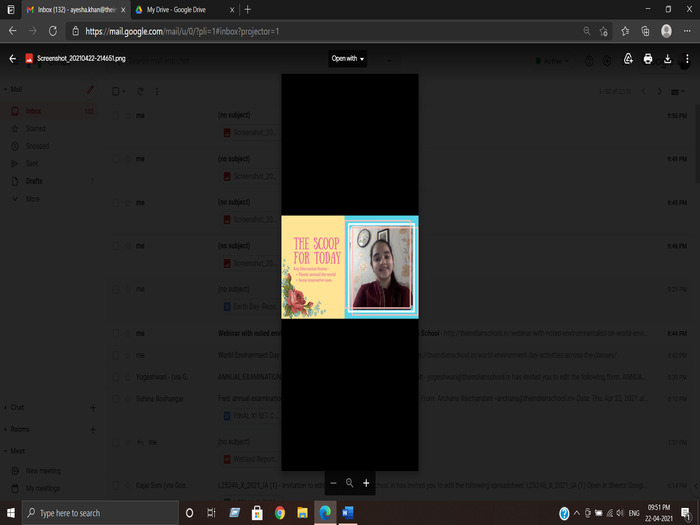
Task: Print the previewed screenshot image
Action: point(648,58)
